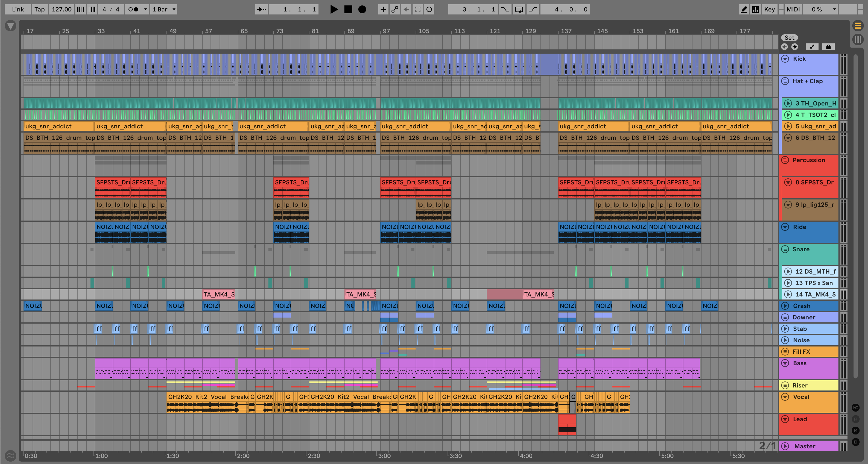Enable the computer MIDI keyboard icon
Screen dimensions: 868x464
[756, 9]
